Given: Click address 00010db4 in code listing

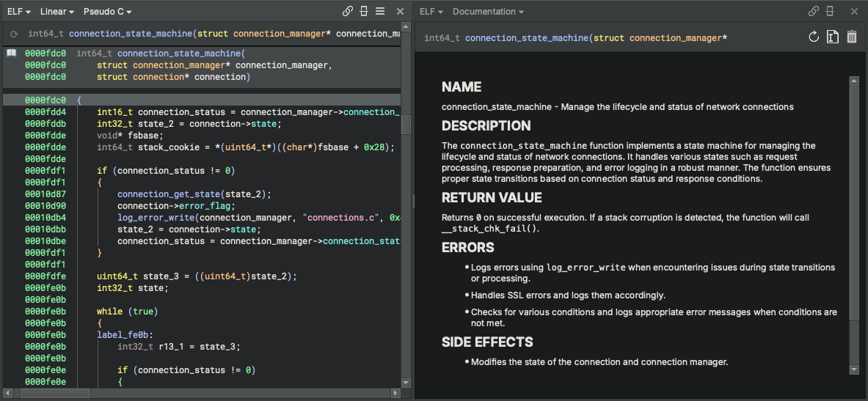Looking at the screenshot, I should point(45,218).
